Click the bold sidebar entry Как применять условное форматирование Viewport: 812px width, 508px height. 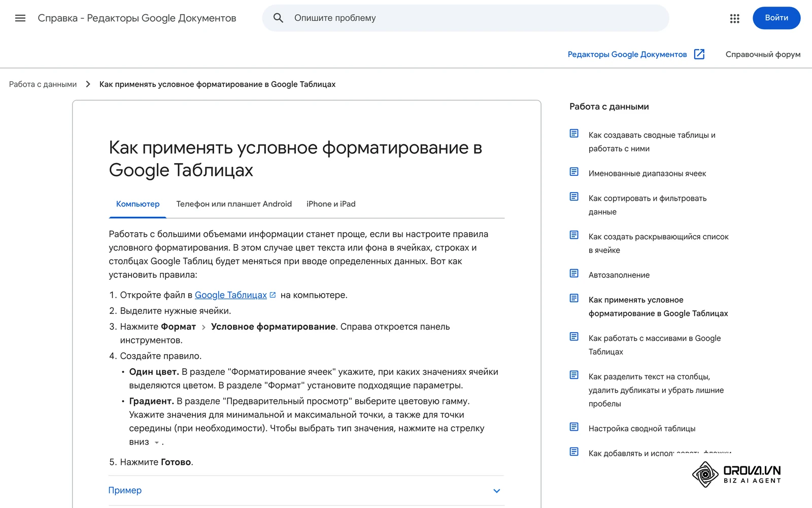coord(658,307)
